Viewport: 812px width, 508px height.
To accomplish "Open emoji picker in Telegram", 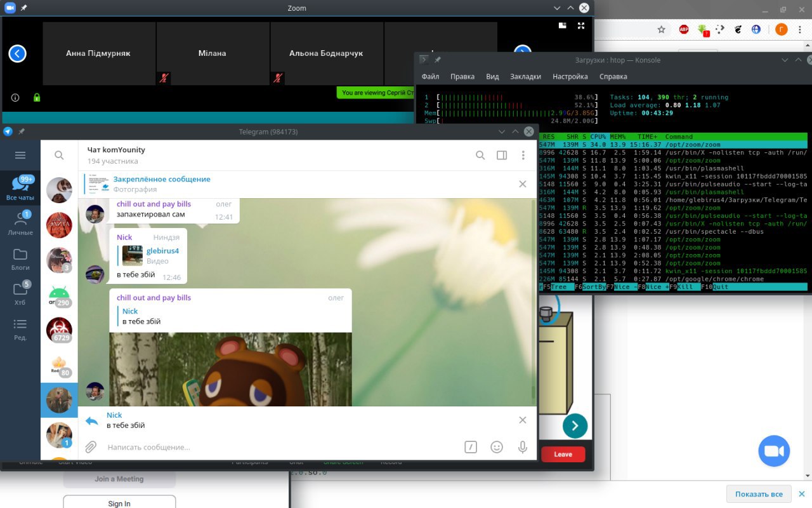I will (497, 447).
